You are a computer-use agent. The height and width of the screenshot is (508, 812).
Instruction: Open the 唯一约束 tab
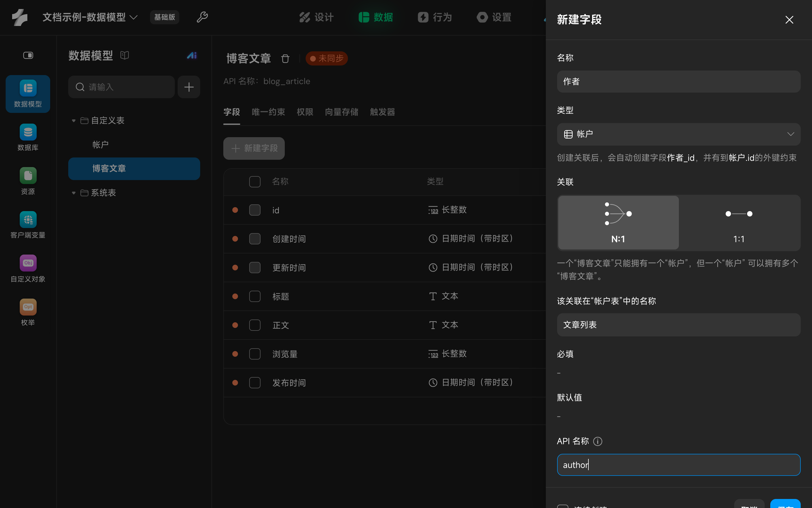[x=268, y=112]
